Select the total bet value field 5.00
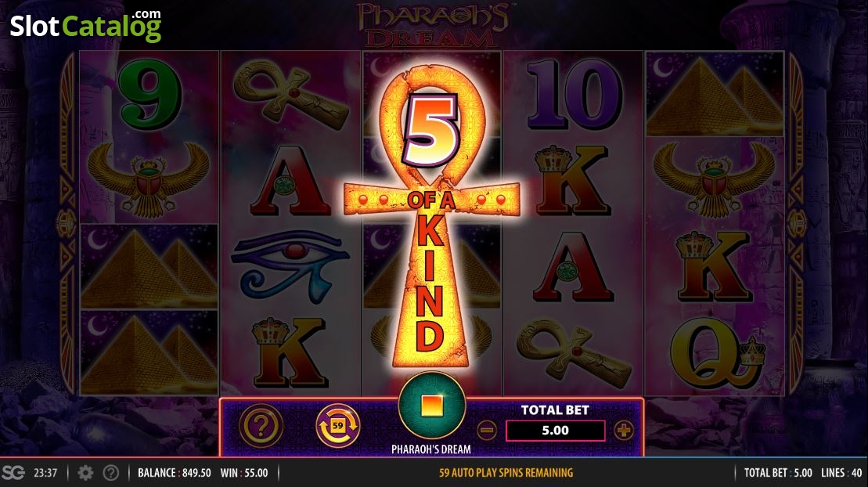Viewport: 868px width, 487px height. (555, 431)
